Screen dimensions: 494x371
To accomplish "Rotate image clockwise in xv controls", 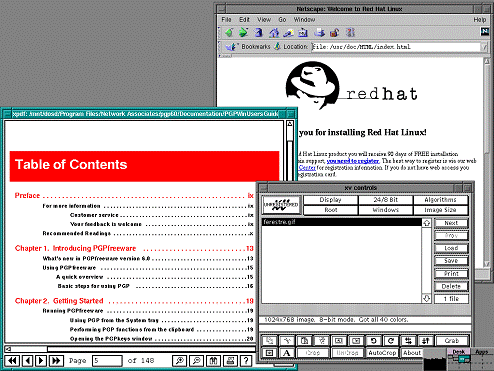I will coord(391,341).
